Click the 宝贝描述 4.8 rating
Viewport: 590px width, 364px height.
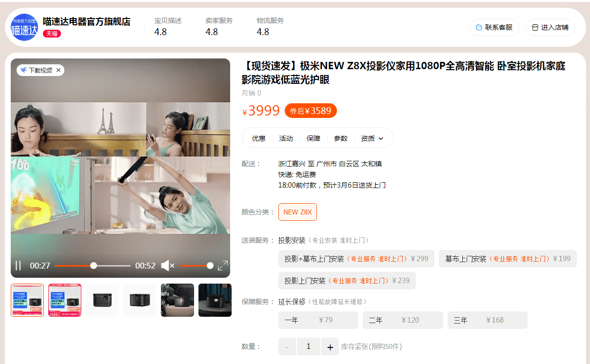(168, 26)
